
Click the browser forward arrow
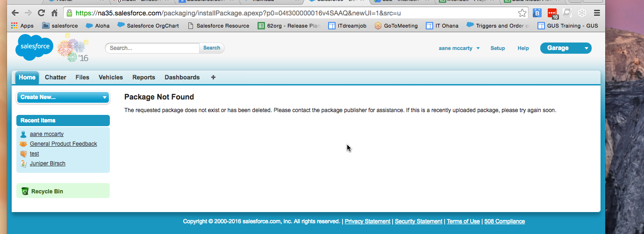pos(28,13)
